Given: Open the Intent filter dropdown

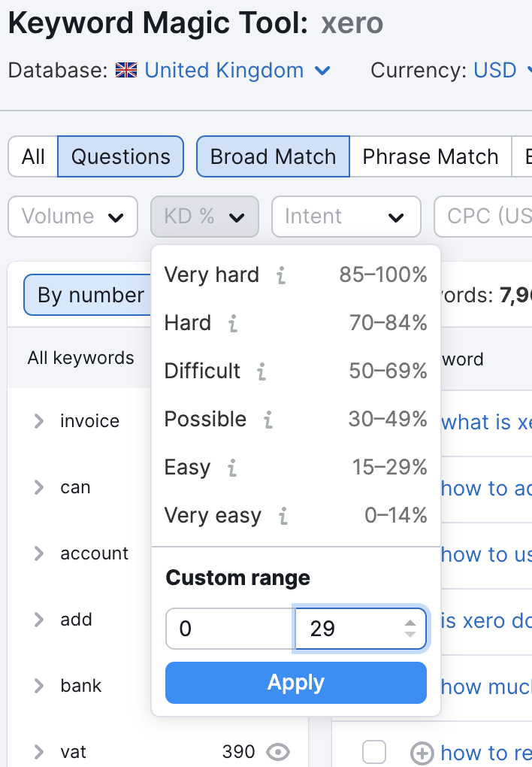Looking at the screenshot, I should click(346, 217).
